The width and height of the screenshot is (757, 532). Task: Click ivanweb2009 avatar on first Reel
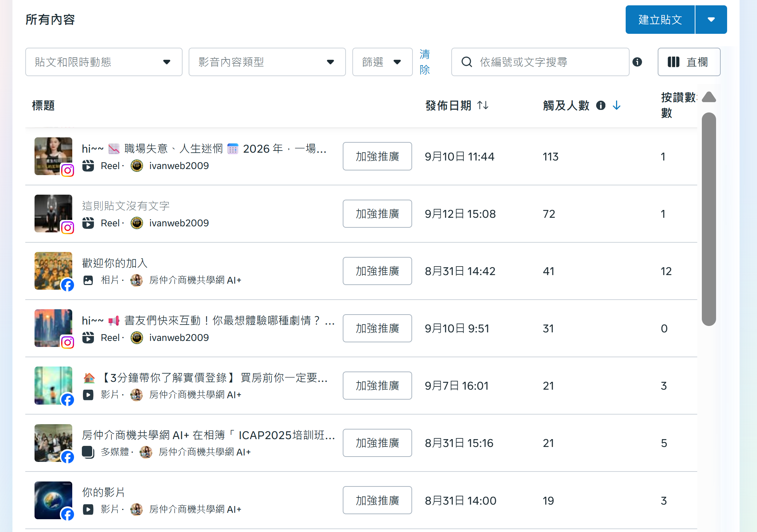click(x=137, y=166)
